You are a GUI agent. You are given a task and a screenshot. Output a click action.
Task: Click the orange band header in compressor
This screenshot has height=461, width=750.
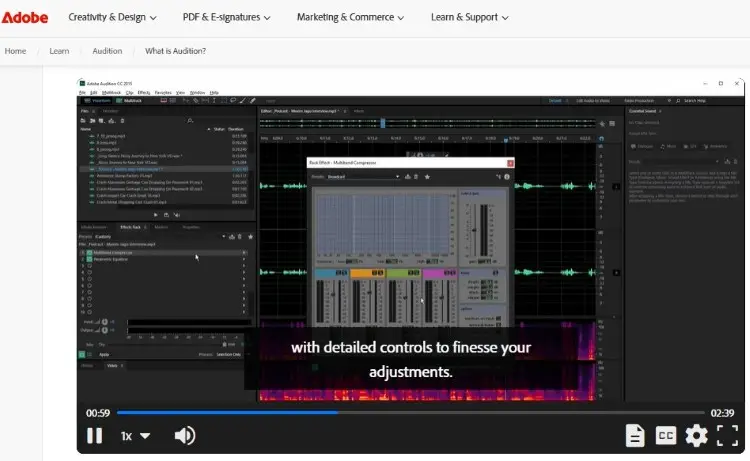pyautogui.click(x=367, y=273)
